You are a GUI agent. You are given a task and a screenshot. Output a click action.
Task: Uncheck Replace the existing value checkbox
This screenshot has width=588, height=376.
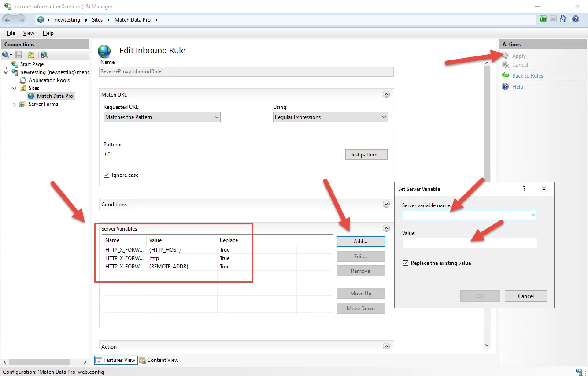click(x=406, y=263)
